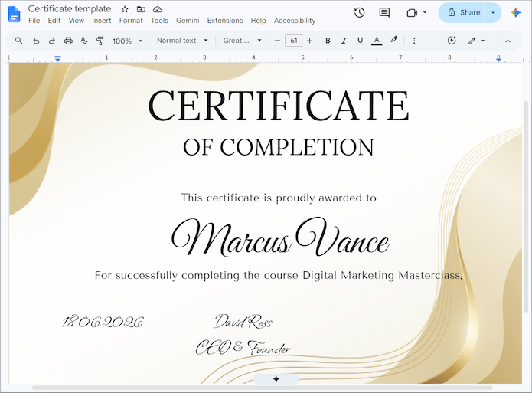Undo the last action

coord(36,41)
